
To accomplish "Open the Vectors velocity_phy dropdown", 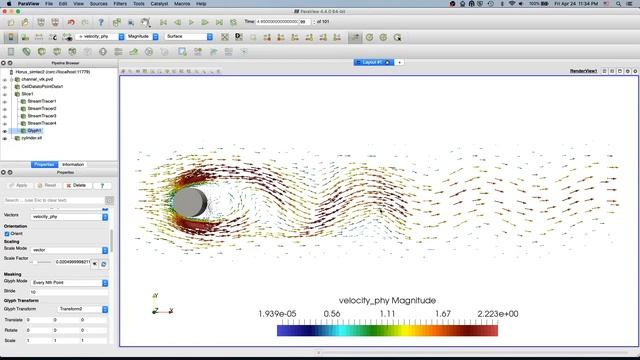I will 69,217.
